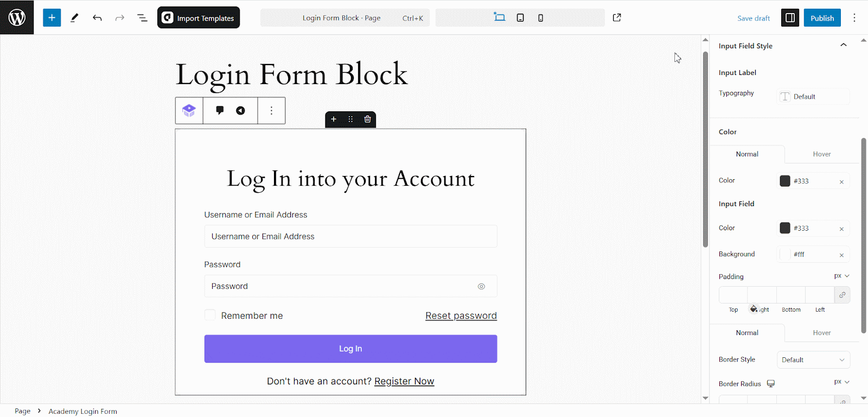Select the Edit (pencil) tool in the toolbar
Viewport: 868px width, 417px height.
click(74, 17)
